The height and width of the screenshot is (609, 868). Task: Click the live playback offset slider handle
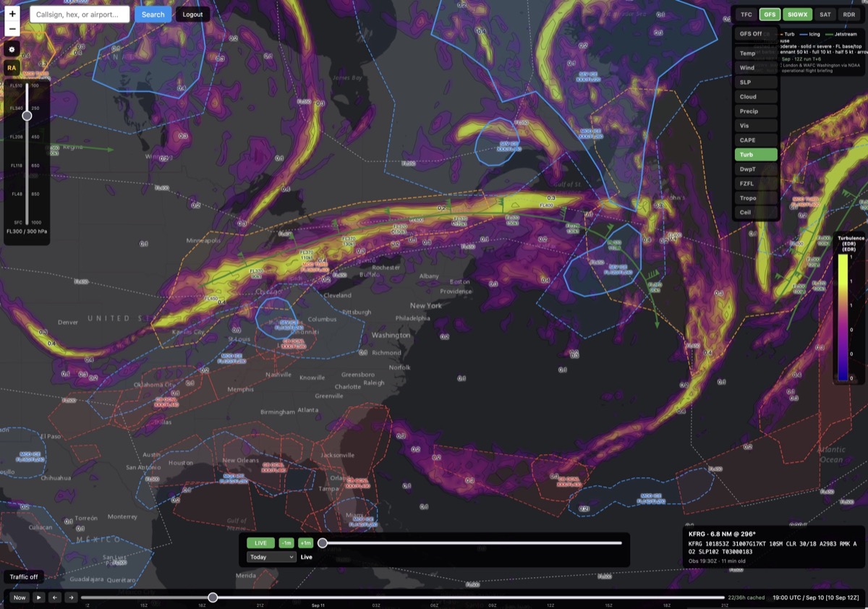323,543
